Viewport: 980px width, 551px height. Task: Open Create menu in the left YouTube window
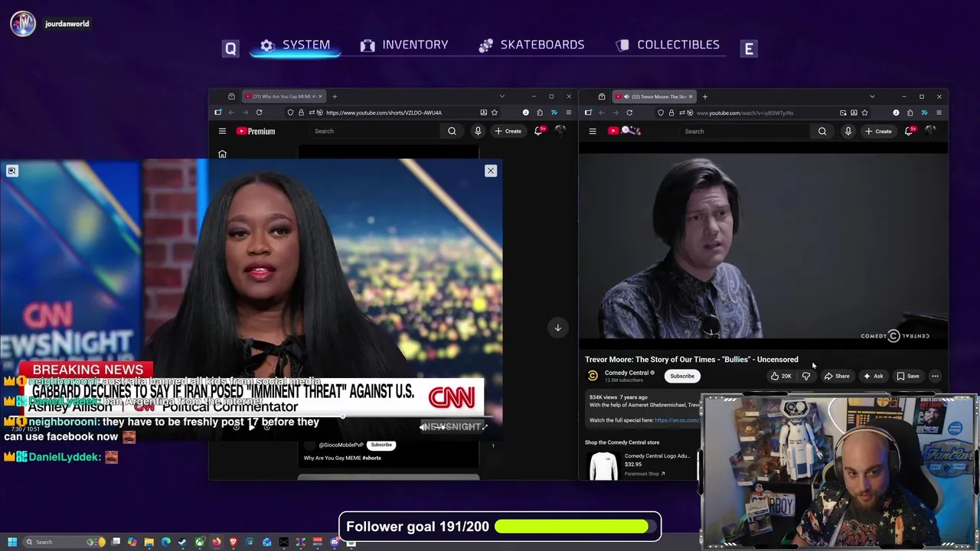pos(508,131)
